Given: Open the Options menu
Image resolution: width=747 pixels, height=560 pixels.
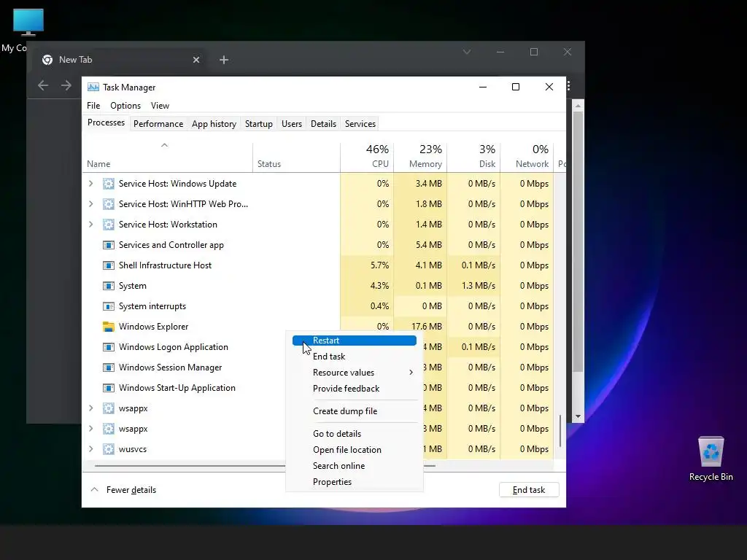Looking at the screenshot, I should 125,106.
